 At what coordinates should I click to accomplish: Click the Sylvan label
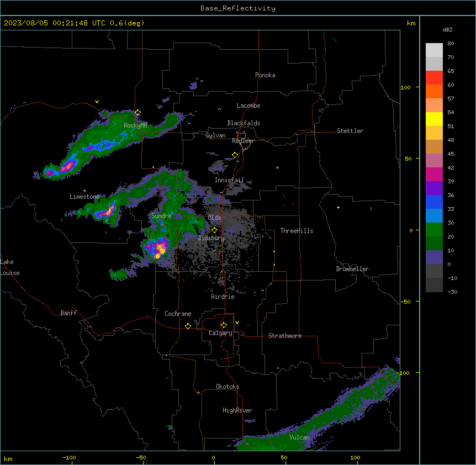click(x=215, y=135)
